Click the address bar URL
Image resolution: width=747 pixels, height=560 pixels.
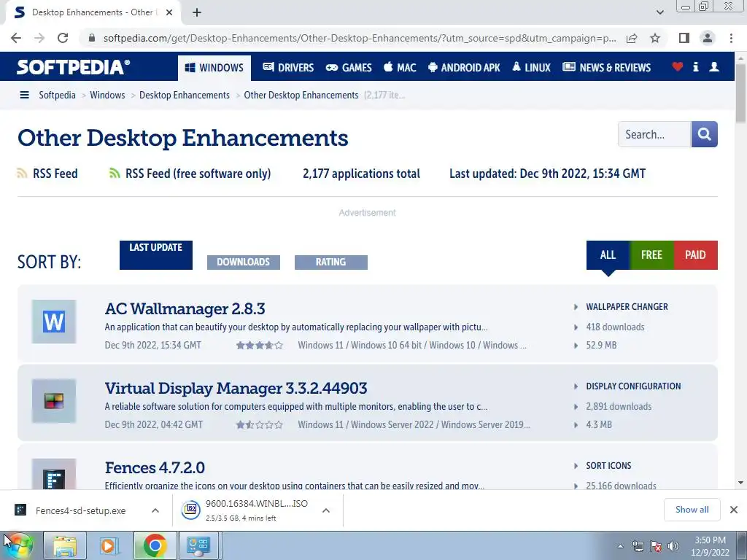[x=360, y=38]
